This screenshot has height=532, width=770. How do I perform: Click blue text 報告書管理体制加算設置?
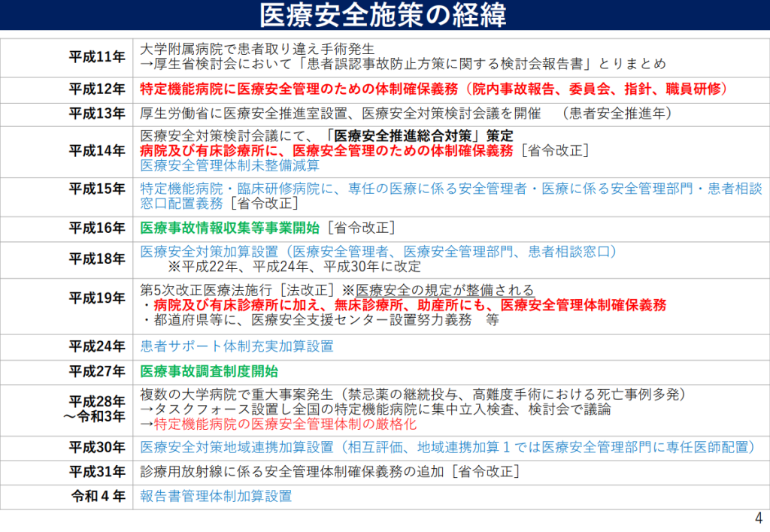coord(216,496)
